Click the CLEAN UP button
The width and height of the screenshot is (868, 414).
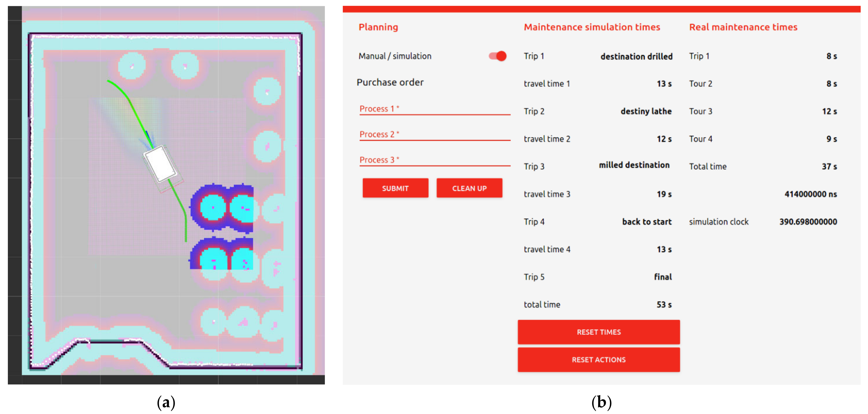pyautogui.click(x=469, y=188)
